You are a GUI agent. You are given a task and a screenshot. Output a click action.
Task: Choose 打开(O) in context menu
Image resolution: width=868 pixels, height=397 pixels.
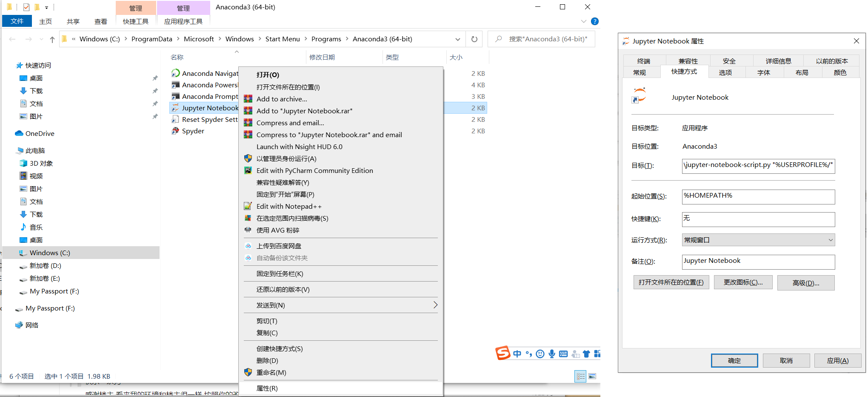341,75
